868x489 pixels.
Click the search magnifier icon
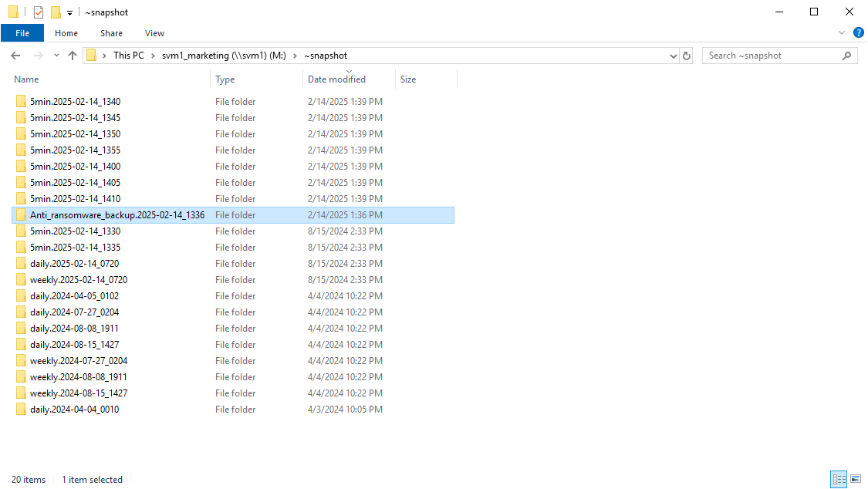click(x=846, y=56)
